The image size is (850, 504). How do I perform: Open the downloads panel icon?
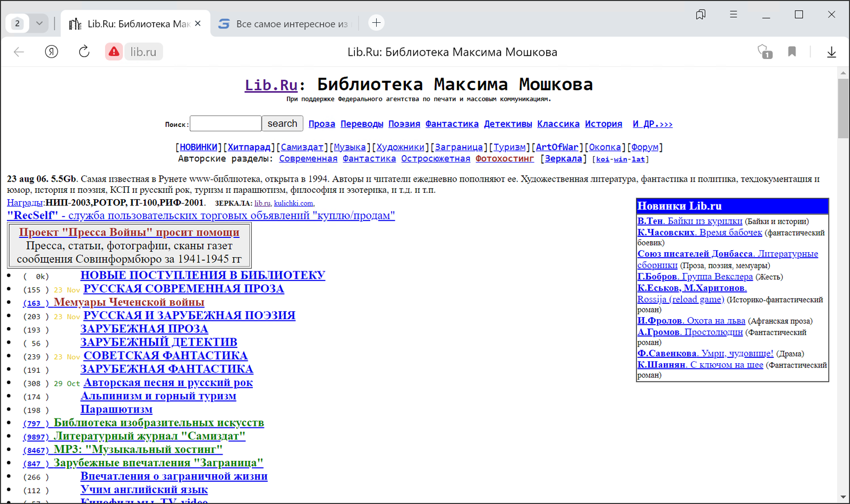pos(832,52)
